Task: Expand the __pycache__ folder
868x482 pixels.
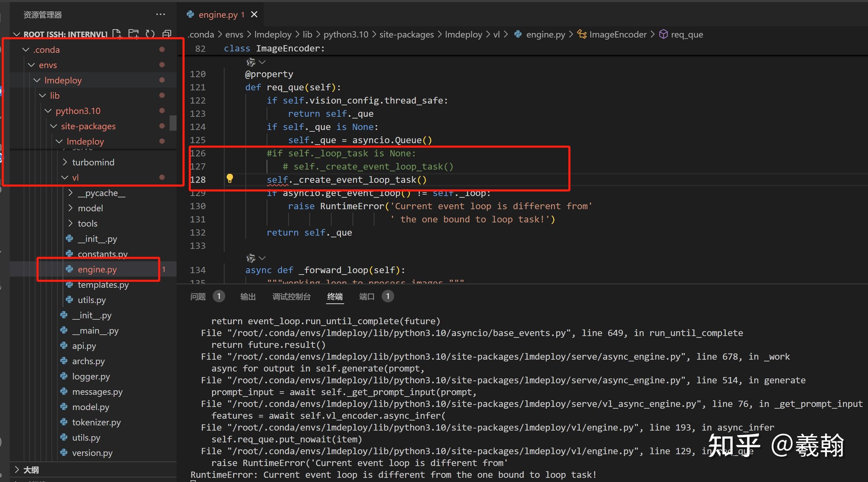Action: [101, 193]
